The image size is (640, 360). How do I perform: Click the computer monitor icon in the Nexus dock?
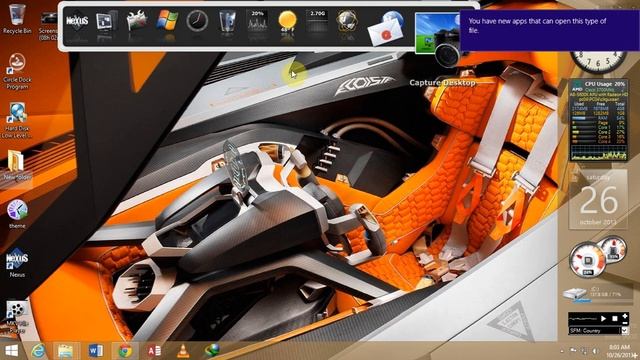click(106, 20)
